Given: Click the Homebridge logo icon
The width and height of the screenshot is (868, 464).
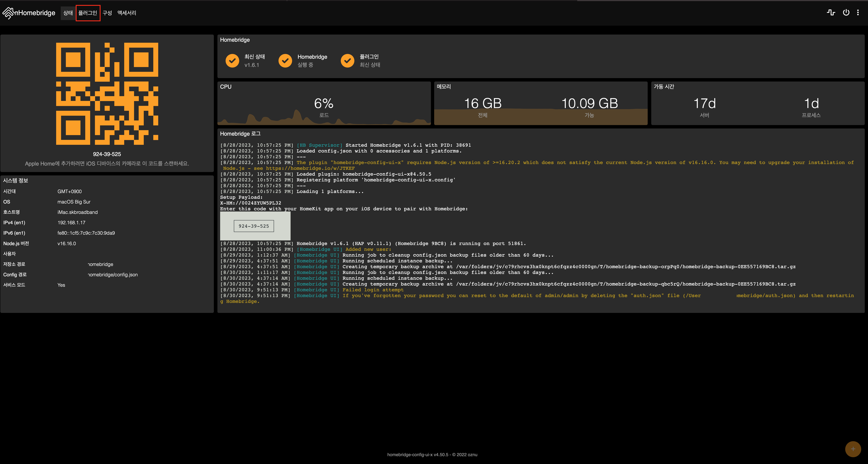Looking at the screenshot, I should [x=8, y=13].
